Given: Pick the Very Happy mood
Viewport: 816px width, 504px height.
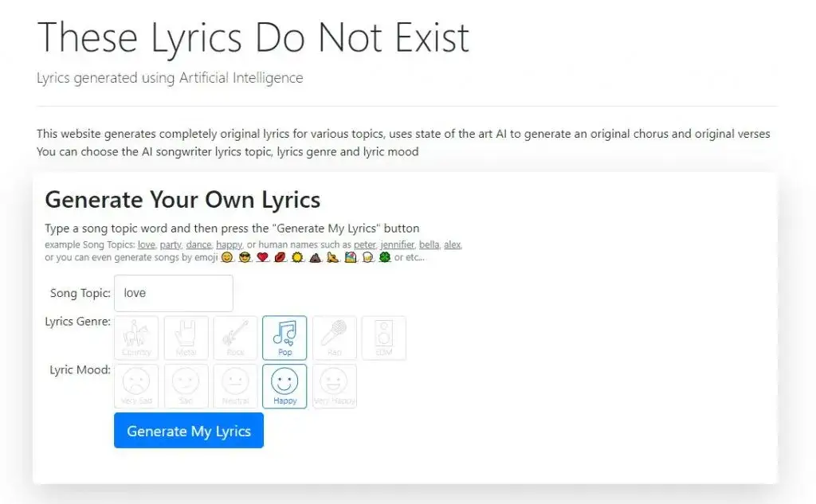Looking at the screenshot, I should 334,386.
